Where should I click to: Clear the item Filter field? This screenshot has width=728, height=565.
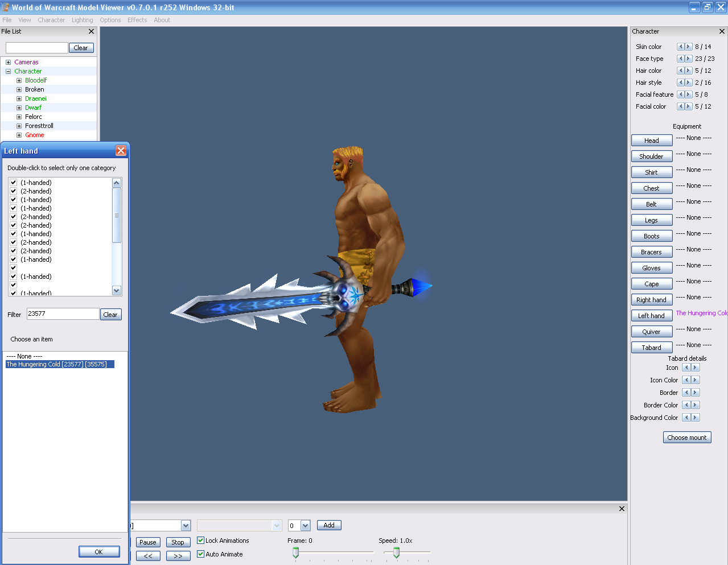111,314
